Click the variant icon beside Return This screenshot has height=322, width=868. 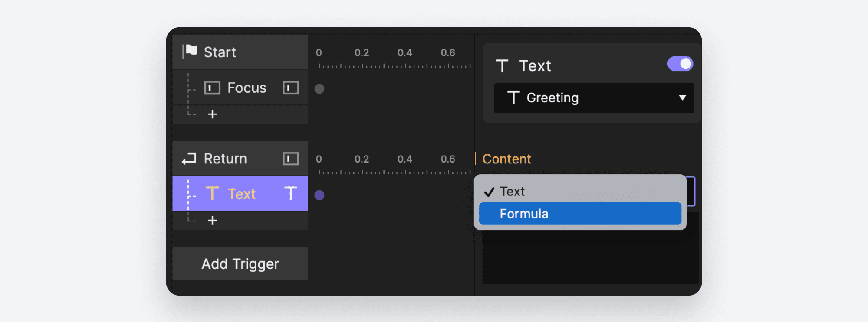(x=290, y=158)
